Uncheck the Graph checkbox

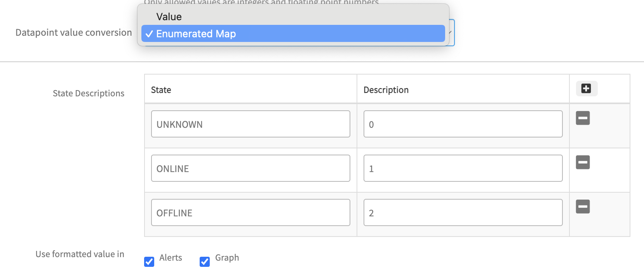[205, 262]
